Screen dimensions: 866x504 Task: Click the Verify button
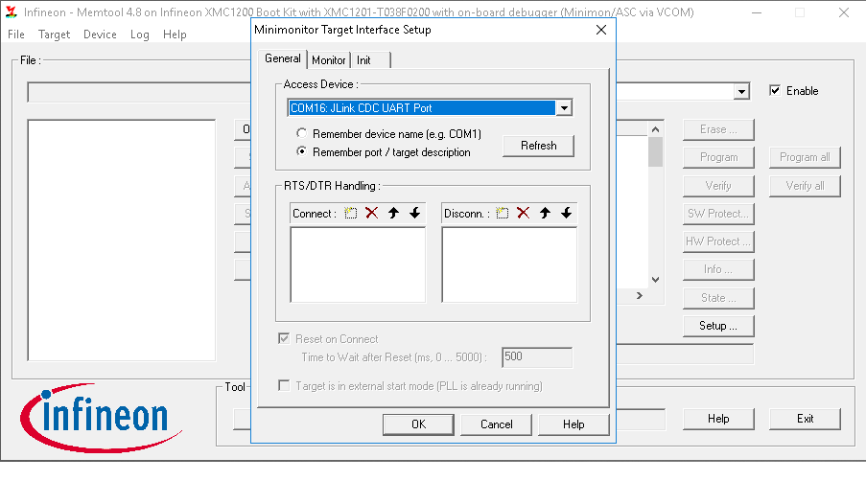[x=718, y=186]
